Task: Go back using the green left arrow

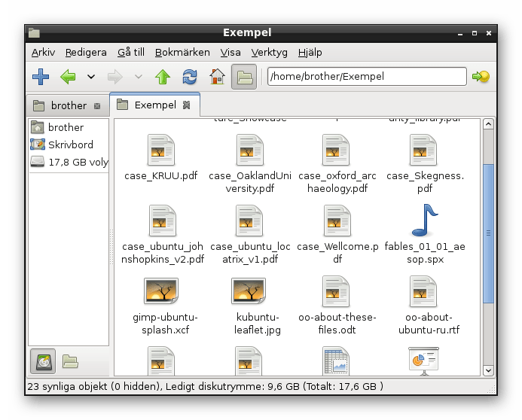Action: (69, 76)
